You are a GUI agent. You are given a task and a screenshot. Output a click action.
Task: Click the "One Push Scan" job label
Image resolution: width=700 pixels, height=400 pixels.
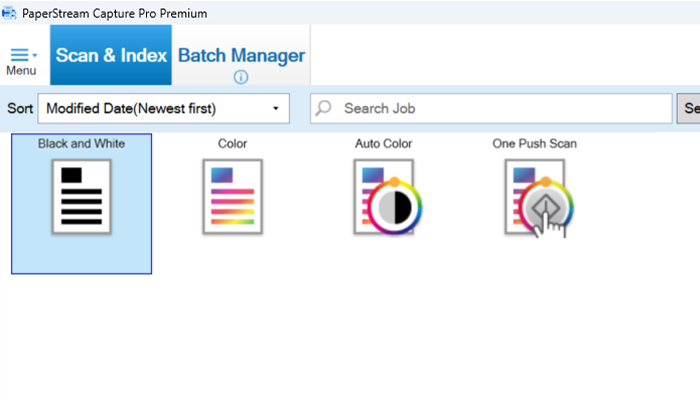click(x=534, y=143)
